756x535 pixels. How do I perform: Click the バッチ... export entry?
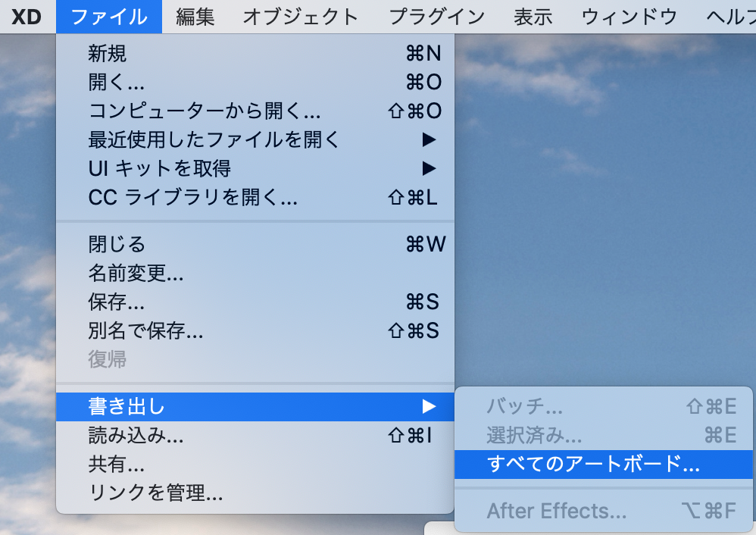(x=603, y=407)
